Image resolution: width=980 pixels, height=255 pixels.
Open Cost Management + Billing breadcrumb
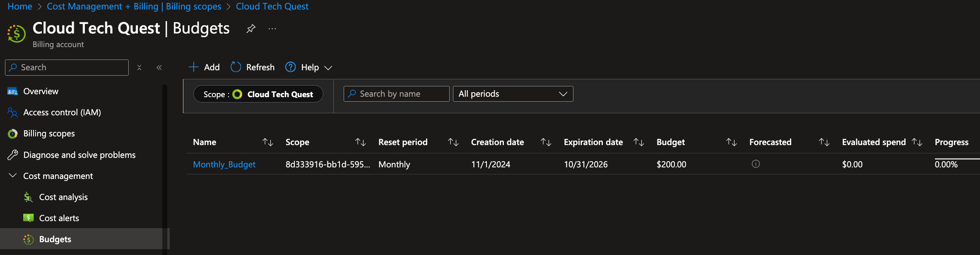[134, 7]
